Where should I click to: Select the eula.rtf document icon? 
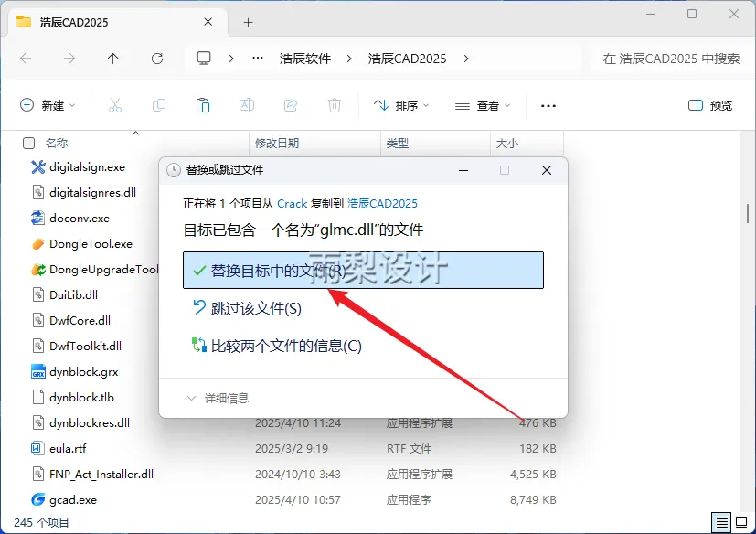coord(38,449)
